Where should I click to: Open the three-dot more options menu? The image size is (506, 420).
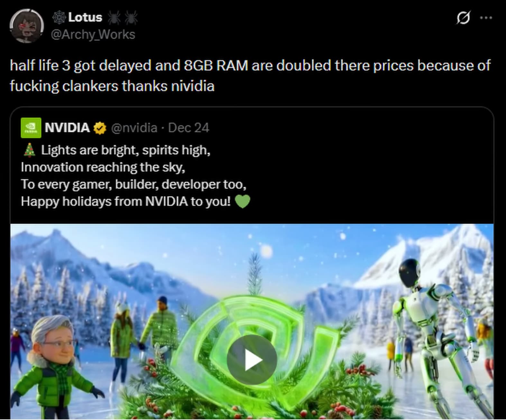486,18
